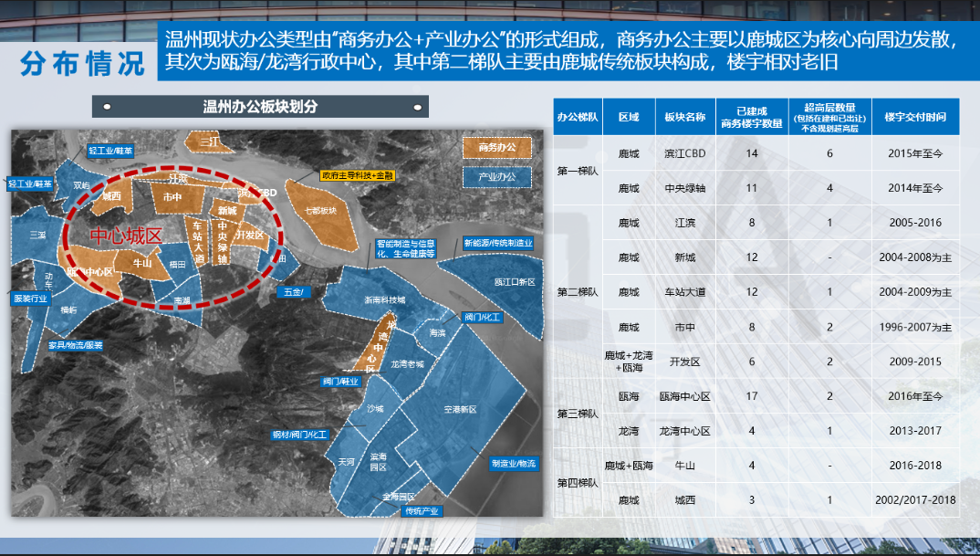
Task: Click the '沙城' area on the map
Action: [x=375, y=408]
